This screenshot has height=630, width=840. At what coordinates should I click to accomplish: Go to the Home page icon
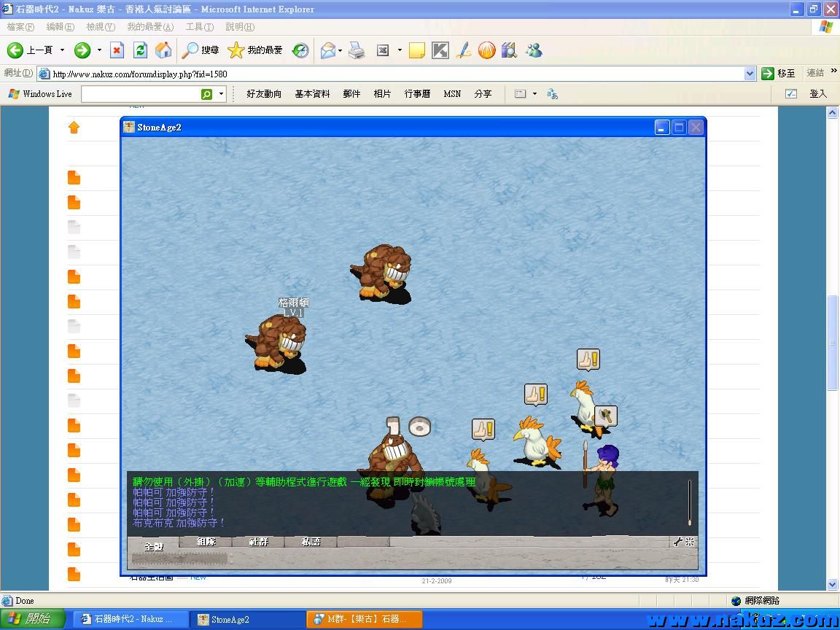pyautogui.click(x=163, y=50)
